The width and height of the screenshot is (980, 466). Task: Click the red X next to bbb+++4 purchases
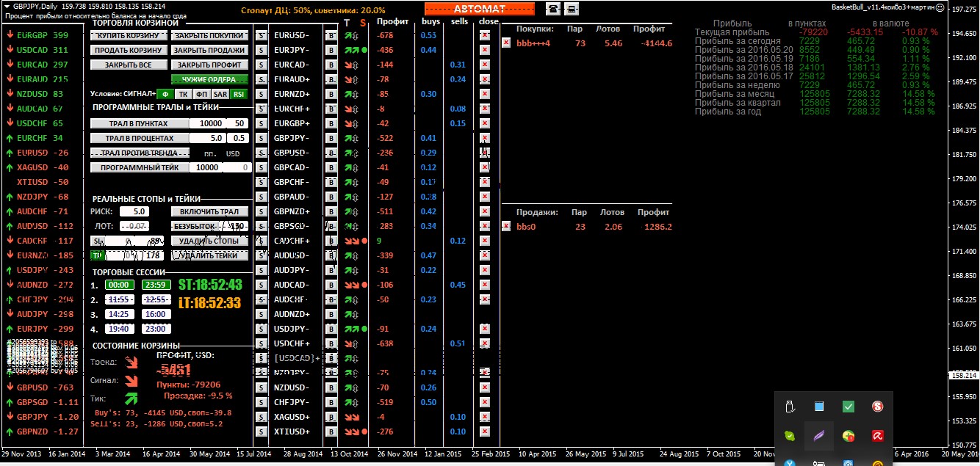pos(505,43)
